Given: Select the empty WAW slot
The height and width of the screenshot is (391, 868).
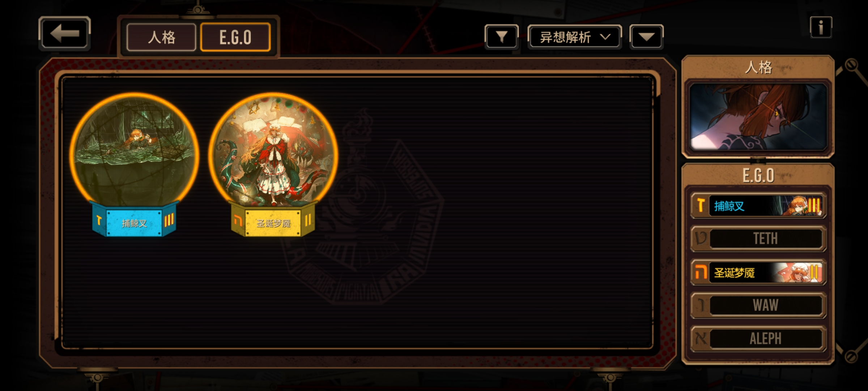Looking at the screenshot, I should (x=758, y=305).
